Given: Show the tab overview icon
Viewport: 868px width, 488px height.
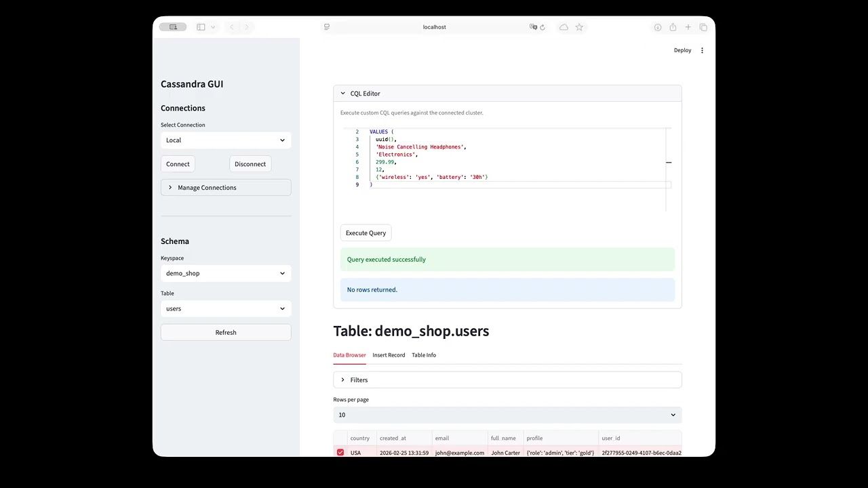Looking at the screenshot, I should coord(703,27).
